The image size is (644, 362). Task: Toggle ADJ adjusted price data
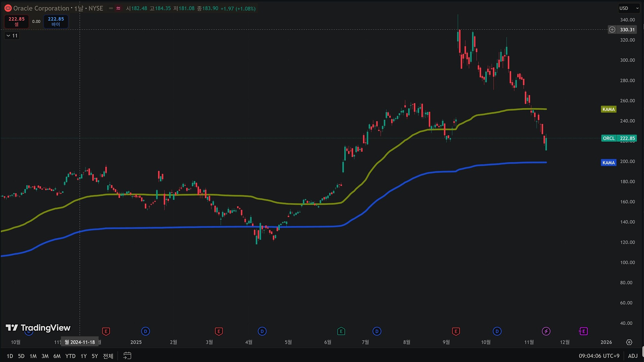pyautogui.click(x=633, y=356)
